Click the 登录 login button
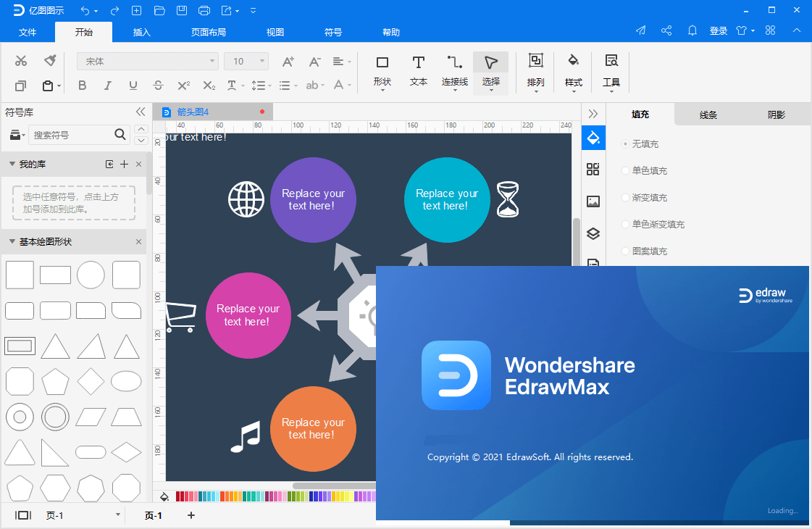The height and width of the screenshot is (529, 812). click(719, 31)
